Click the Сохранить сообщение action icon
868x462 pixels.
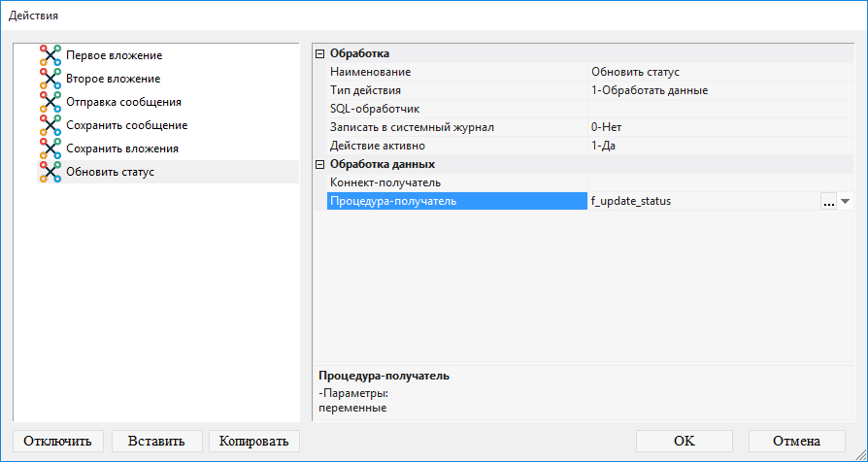pos(50,125)
